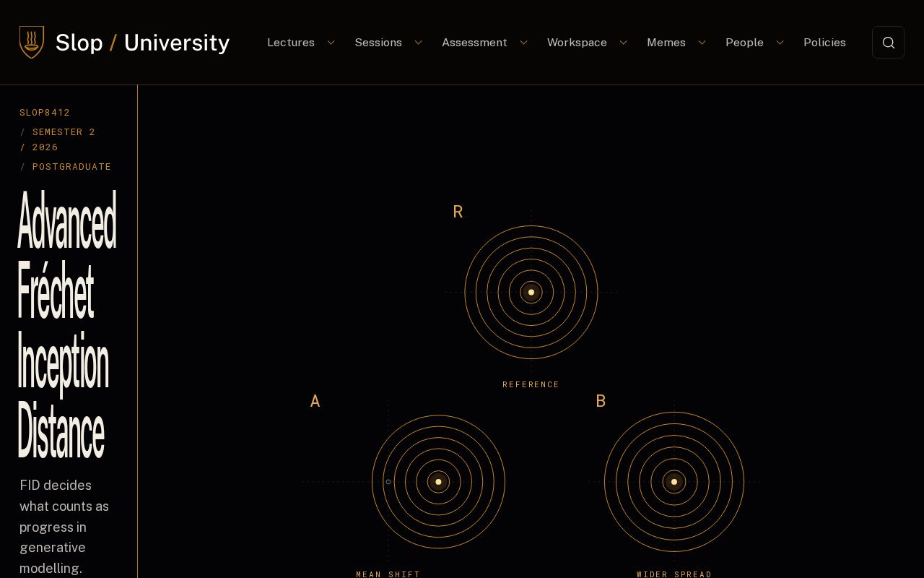This screenshot has width=924, height=578.
Task: Click the FID decides what counts paragraph
Action: coord(64,527)
